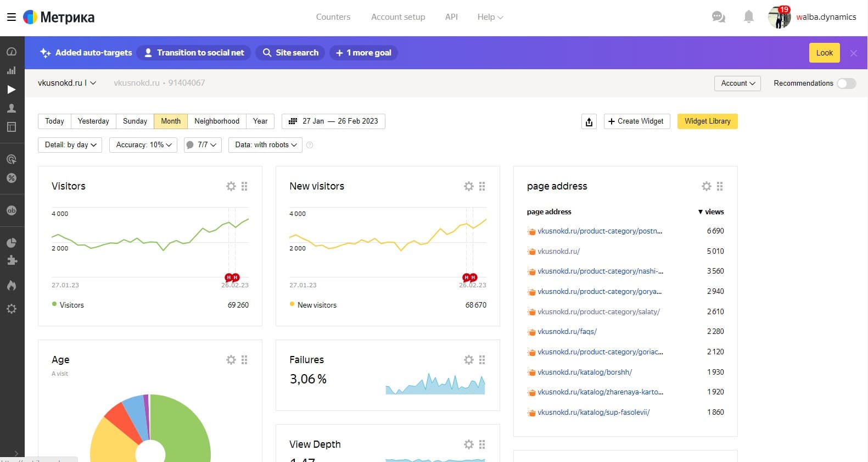Viewport: 868px width, 462px height.
Task: Select the Month period option
Action: [171, 121]
